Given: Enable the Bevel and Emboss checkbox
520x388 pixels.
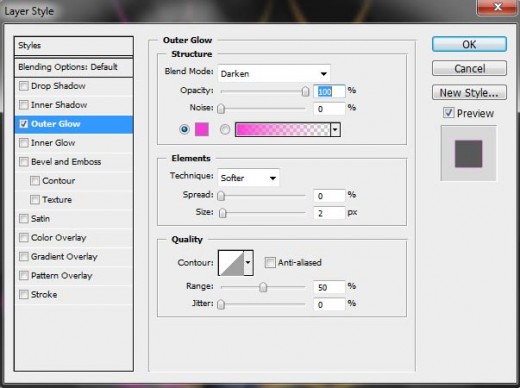Looking at the screenshot, I should [x=24, y=162].
